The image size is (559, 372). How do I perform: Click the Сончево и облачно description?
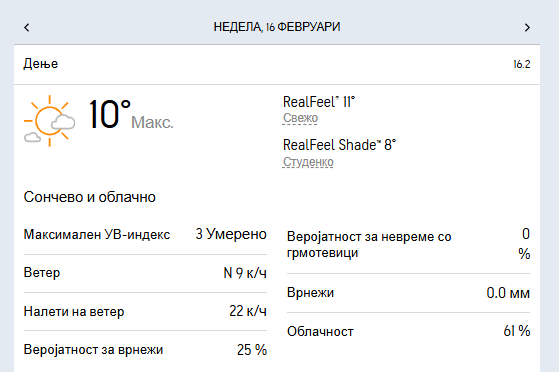[89, 197]
